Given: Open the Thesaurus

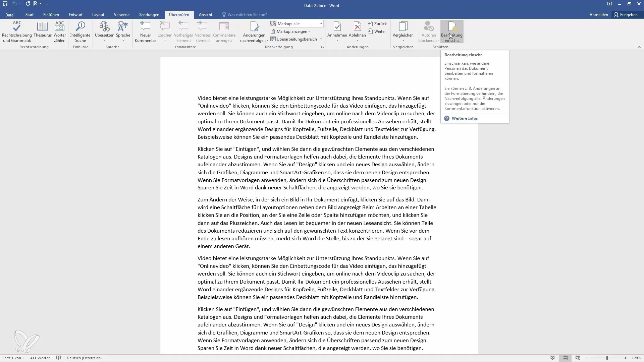Looking at the screenshot, I should [43, 29].
